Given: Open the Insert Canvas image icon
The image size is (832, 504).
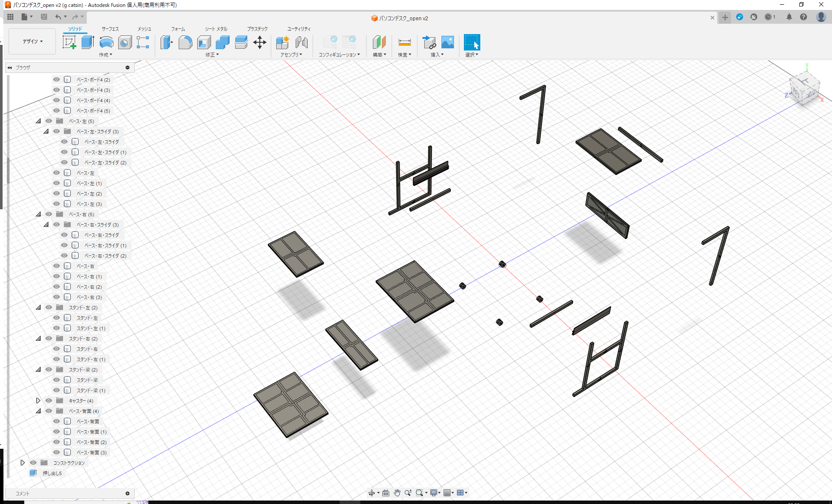Looking at the screenshot, I should (x=448, y=42).
